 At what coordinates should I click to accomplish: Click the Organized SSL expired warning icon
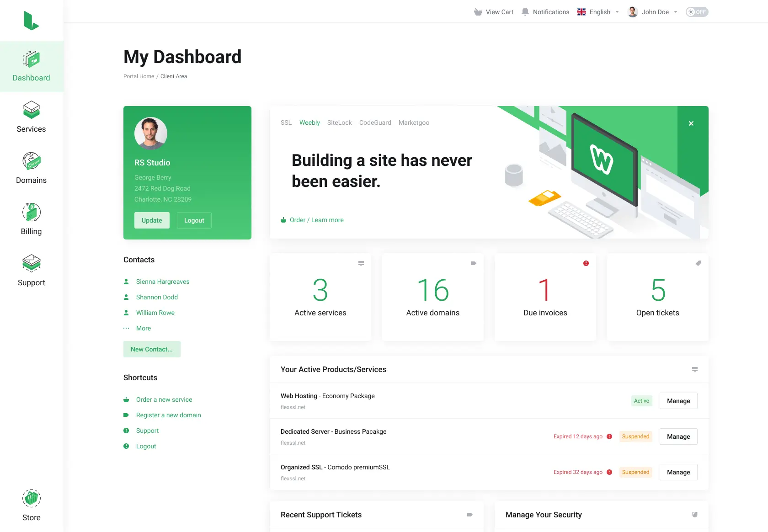point(609,472)
